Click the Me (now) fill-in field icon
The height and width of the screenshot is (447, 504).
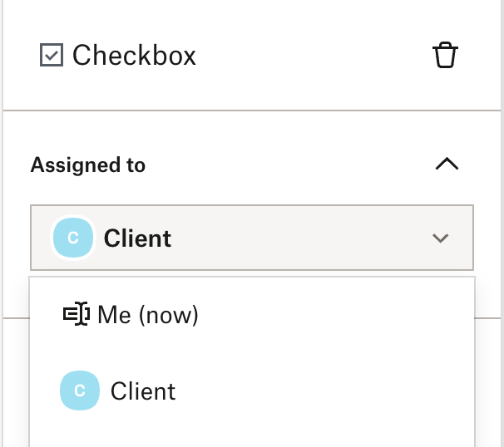point(77,314)
